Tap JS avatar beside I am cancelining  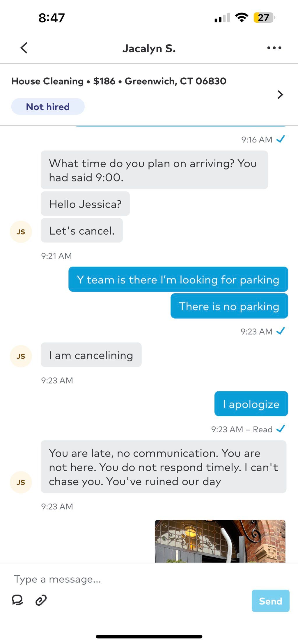point(21,356)
